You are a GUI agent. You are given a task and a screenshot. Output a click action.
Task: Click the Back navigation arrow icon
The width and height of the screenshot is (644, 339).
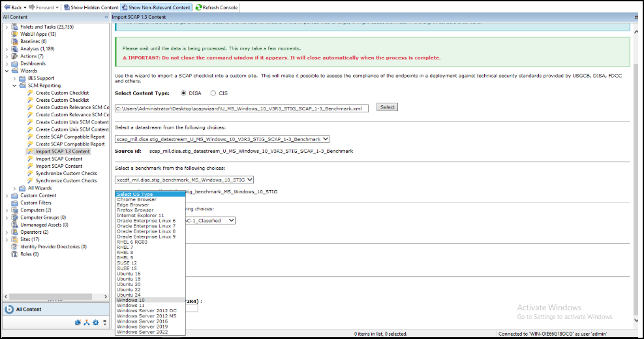[x=7, y=7]
